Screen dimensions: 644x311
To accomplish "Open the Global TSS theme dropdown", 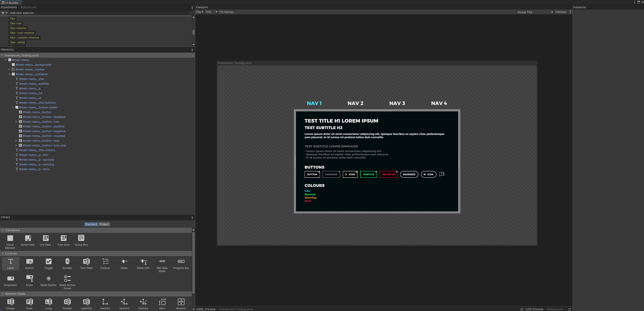I will coord(535,12).
